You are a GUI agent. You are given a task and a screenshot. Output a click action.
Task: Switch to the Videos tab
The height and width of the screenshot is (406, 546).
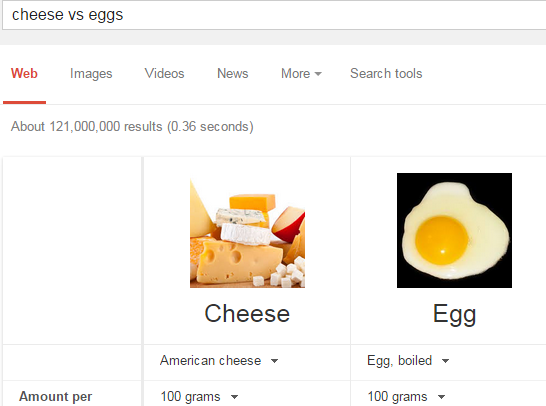tap(164, 73)
